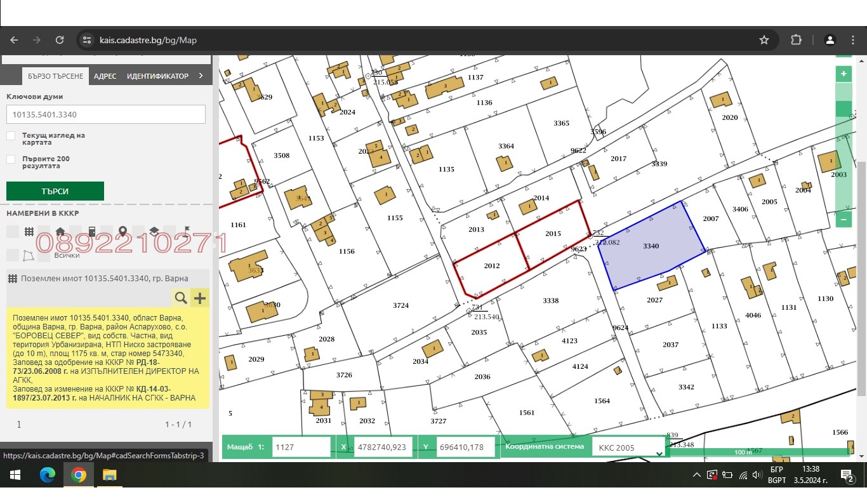Screen dimensions: 867x504
Task: Zoom in the map with plus button
Action: 844,74
